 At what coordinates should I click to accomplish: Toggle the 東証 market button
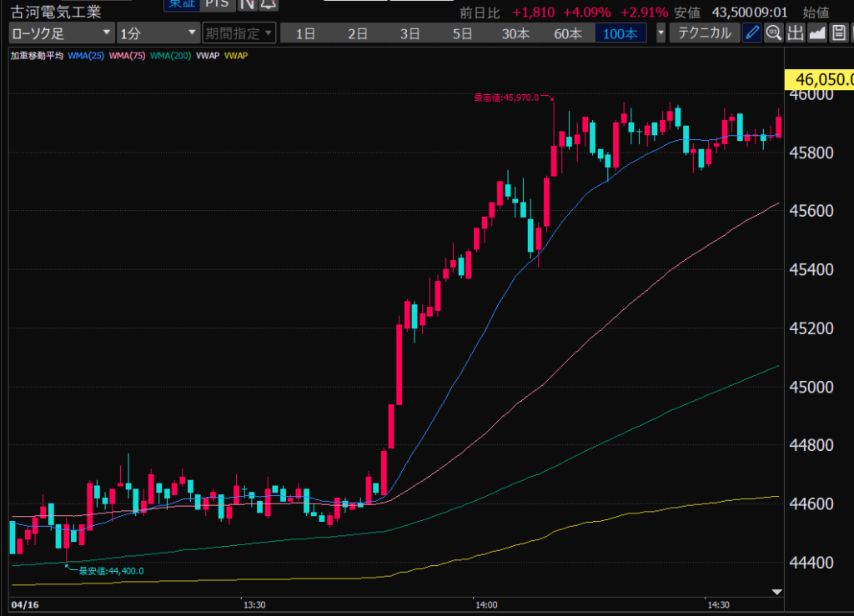pos(180,4)
